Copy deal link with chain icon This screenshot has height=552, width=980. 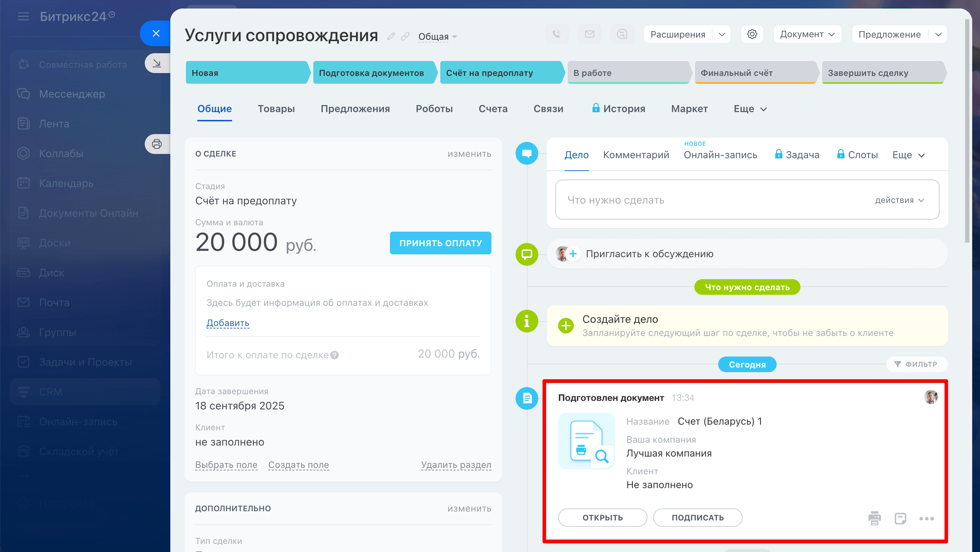pyautogui.click(x=405, y=37)
